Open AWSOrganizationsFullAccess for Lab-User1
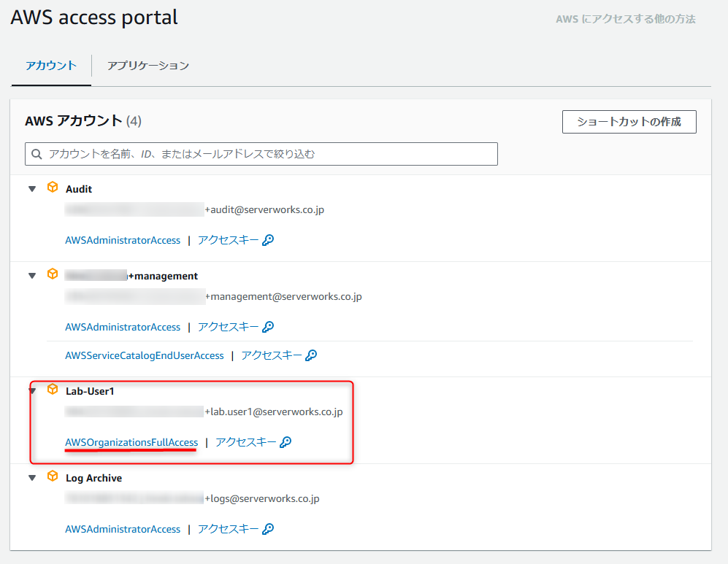728x564 pixels. 131,442
